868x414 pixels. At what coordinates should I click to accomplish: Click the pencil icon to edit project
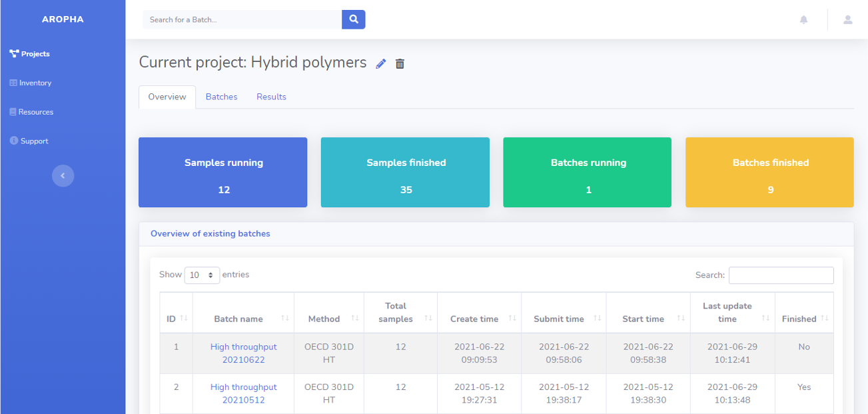pos(381,64)
